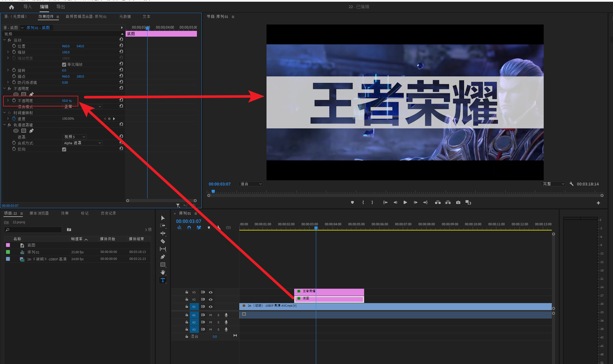
Task: Open the 适合 zoom level dropdown
Action: click(x=251, y=184)
